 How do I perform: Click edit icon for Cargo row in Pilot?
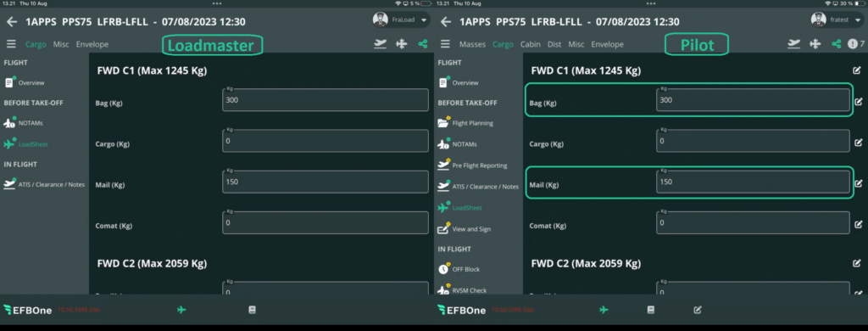[859, 143]
